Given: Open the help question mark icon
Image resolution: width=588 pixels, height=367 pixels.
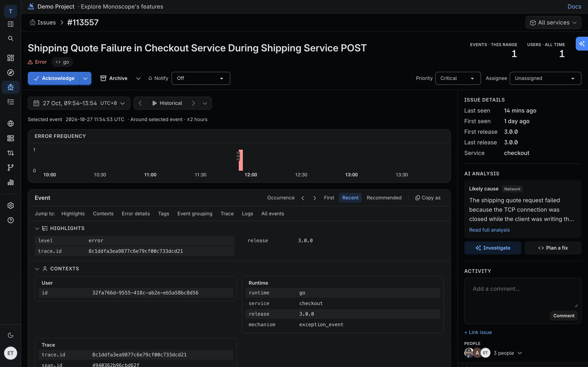Looking at the screenshot, I should pos(10,220).
